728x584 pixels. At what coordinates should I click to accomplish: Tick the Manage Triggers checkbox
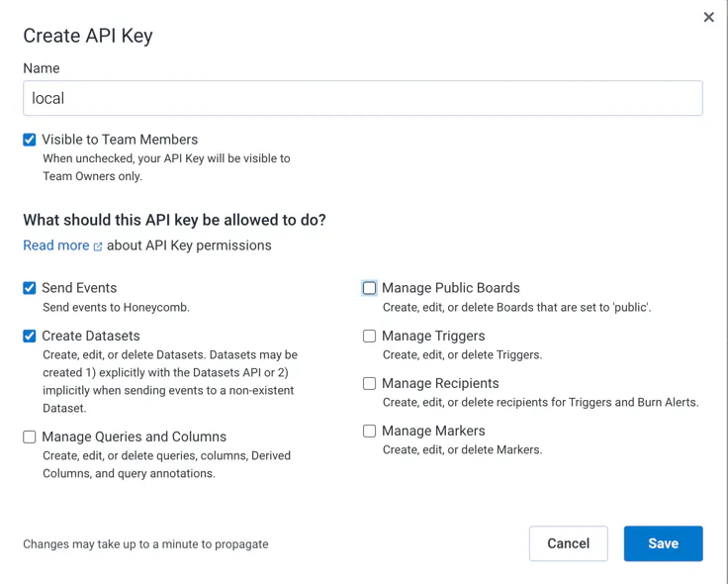pyautogui.click(x=369, y=336)
